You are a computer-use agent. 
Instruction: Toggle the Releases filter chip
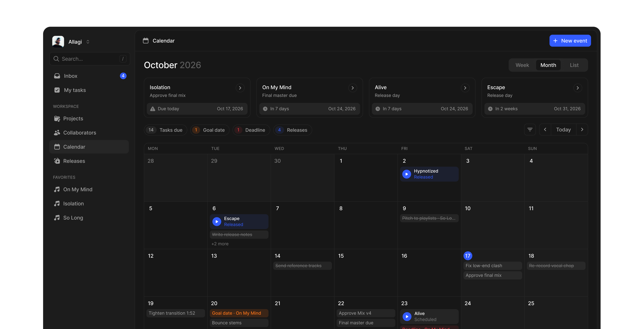point(292,130)
